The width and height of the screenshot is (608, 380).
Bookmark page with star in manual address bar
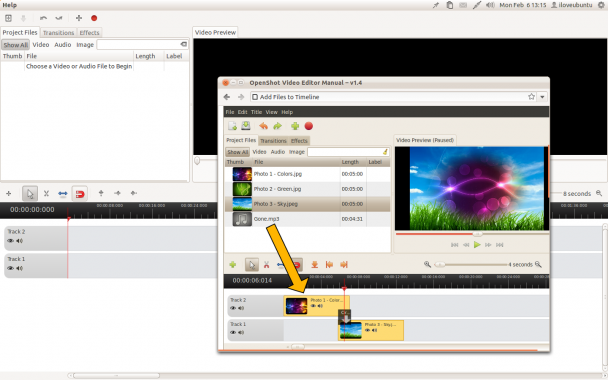click(x=531, y=97)
